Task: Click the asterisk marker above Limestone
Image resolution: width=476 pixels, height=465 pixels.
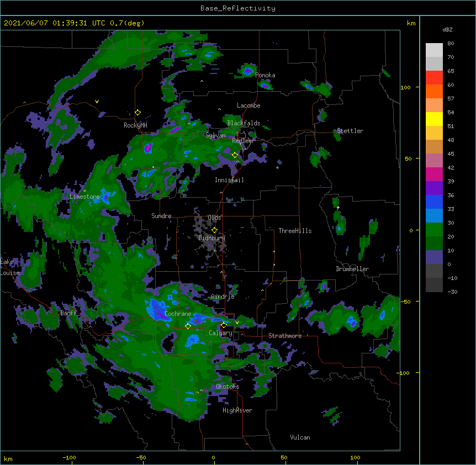Action: [84, 191]
